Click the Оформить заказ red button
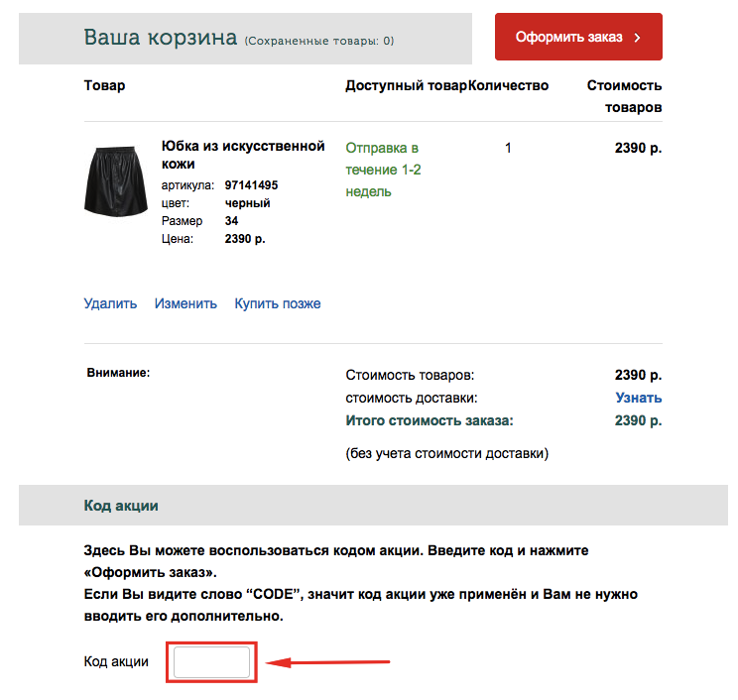This screenshot has width=738, height=700. point(578,37)
